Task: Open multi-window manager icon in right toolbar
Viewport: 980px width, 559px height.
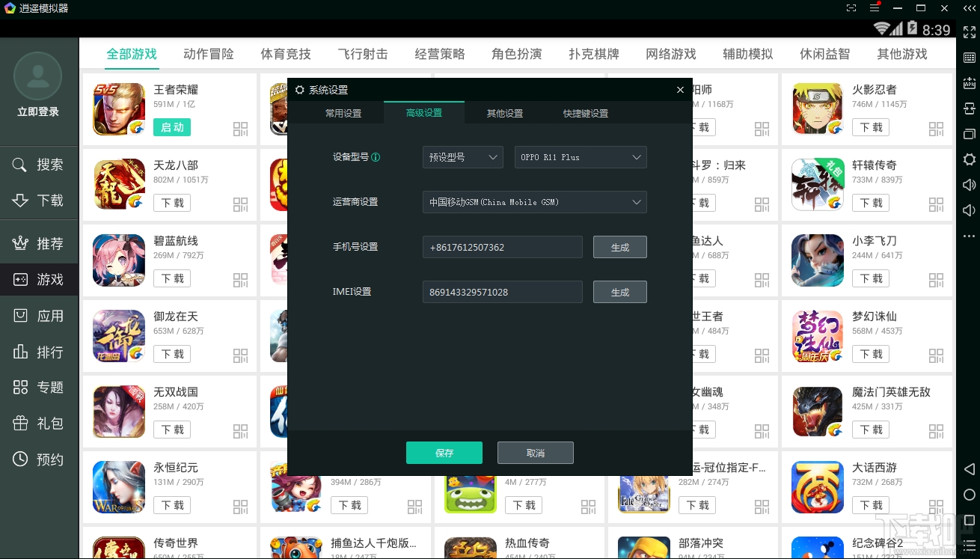Action: click(970, 134)
